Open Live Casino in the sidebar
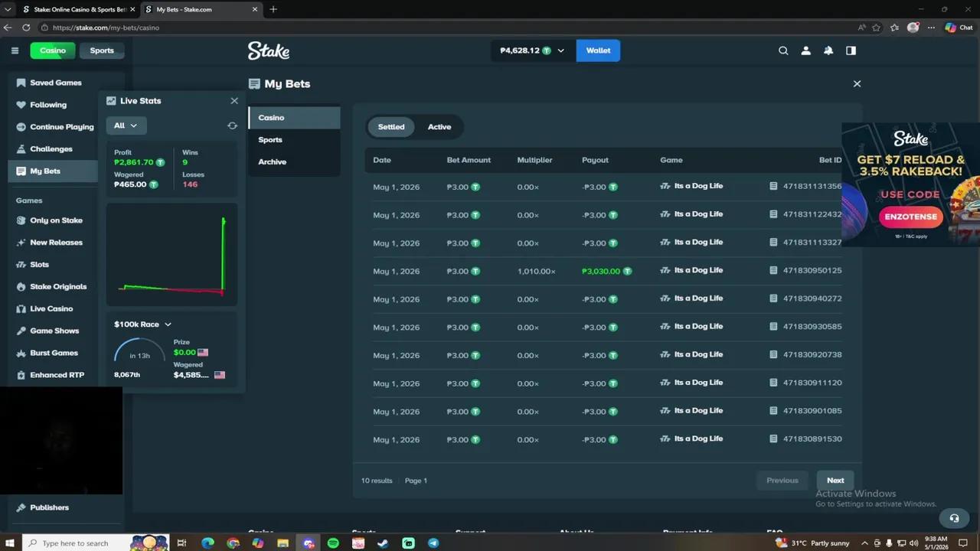The height and width of the screenshot is (551, 980). pos(51,309)
